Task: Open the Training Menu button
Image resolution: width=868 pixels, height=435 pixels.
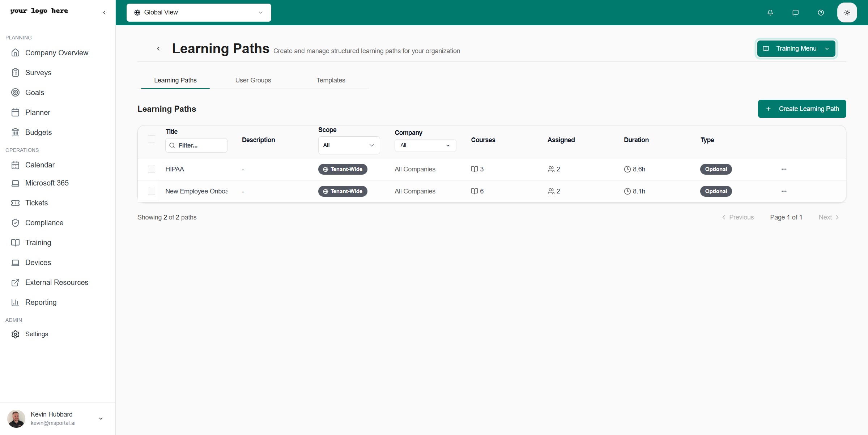Action: (x=796, y=48)
